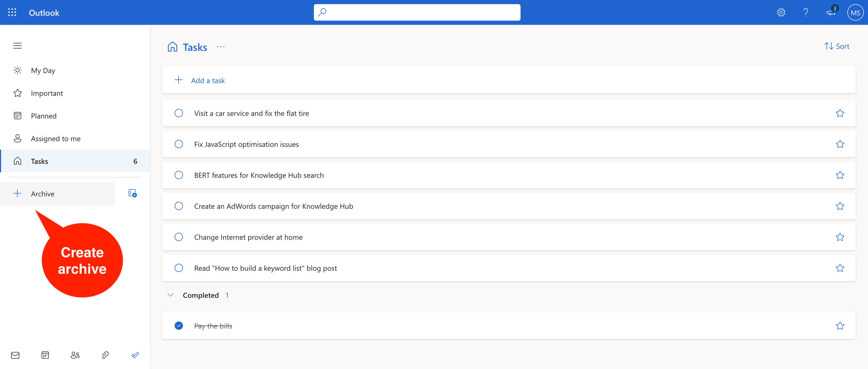Open the Mail app from bottom bar
The image size is (868, 369).
(15, 355)
